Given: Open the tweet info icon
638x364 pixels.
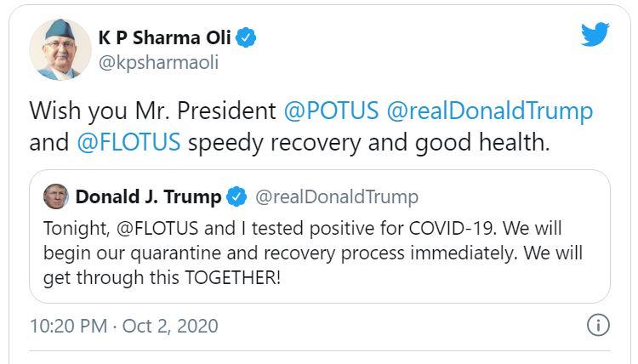Looking at the screenshot, I should point(598,325).
